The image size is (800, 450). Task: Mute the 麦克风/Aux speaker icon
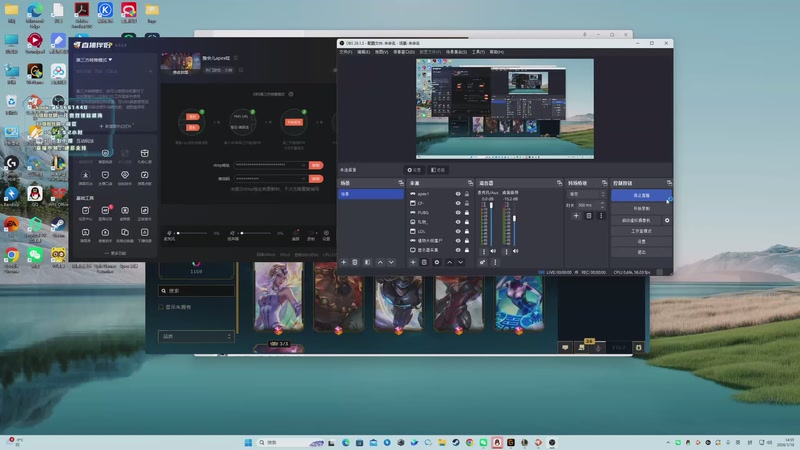pyautogui.click(x=493, y=251)
